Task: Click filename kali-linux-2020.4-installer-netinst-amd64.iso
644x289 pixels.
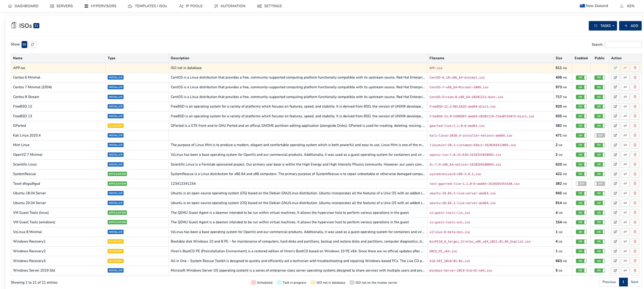Action: coord(471,136)
